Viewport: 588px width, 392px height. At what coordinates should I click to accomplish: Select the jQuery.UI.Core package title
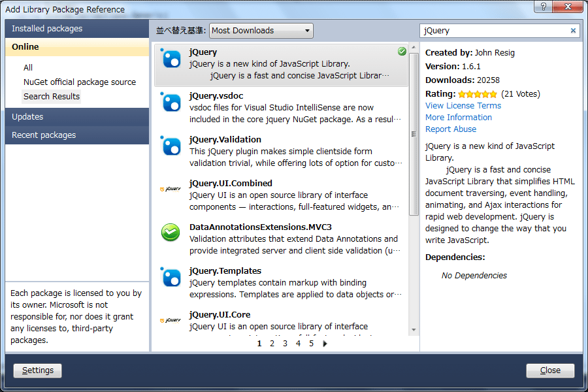(x=220, y=315)
